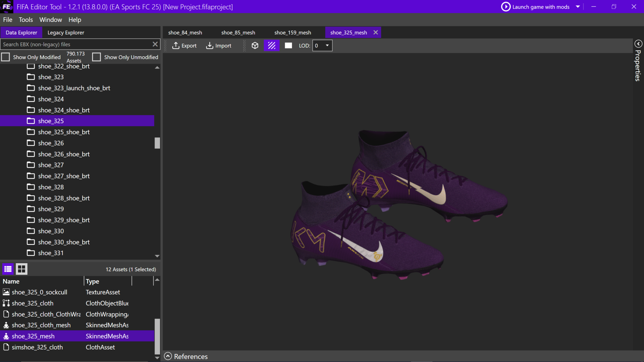Toggle the 3D cube mesh view icon

click(255, 46)
